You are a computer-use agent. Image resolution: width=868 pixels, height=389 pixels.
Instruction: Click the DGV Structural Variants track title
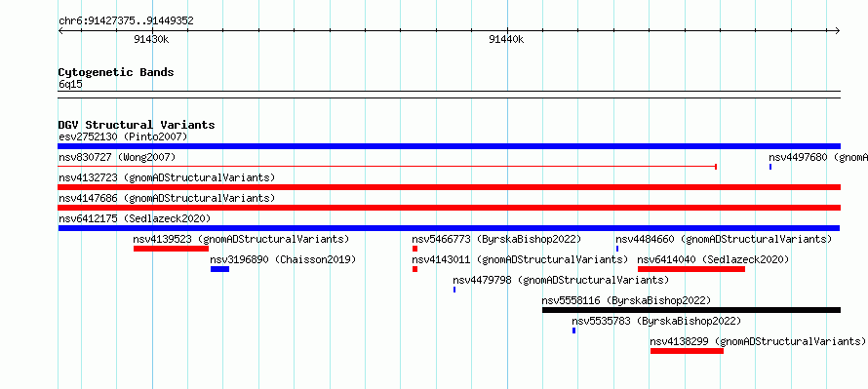[137, 125]
